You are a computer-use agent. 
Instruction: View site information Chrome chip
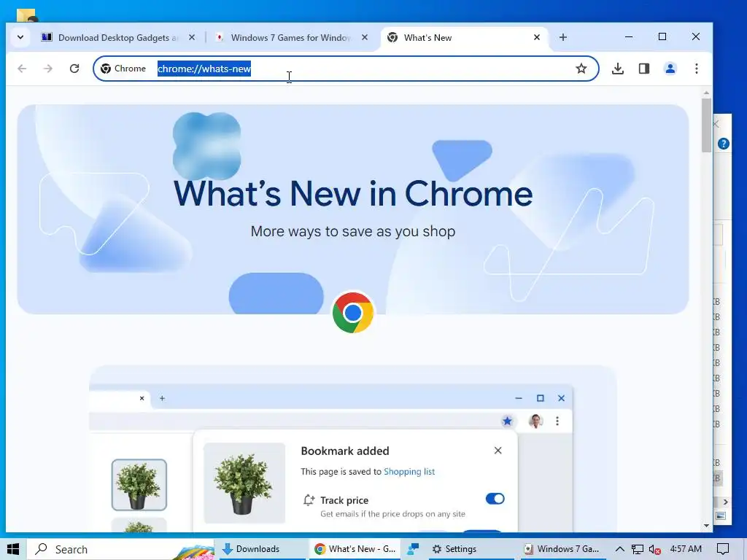tap(123, 69)
